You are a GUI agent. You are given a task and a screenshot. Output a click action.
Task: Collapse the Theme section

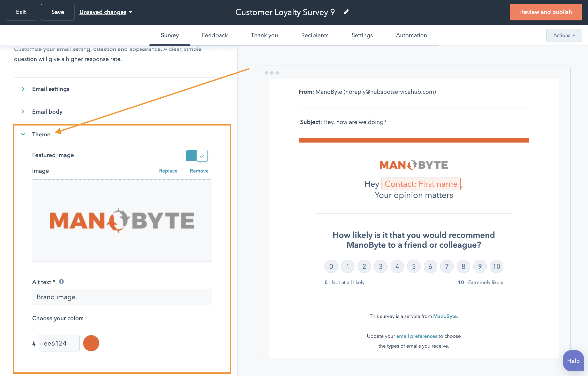[x=36, y=134]
